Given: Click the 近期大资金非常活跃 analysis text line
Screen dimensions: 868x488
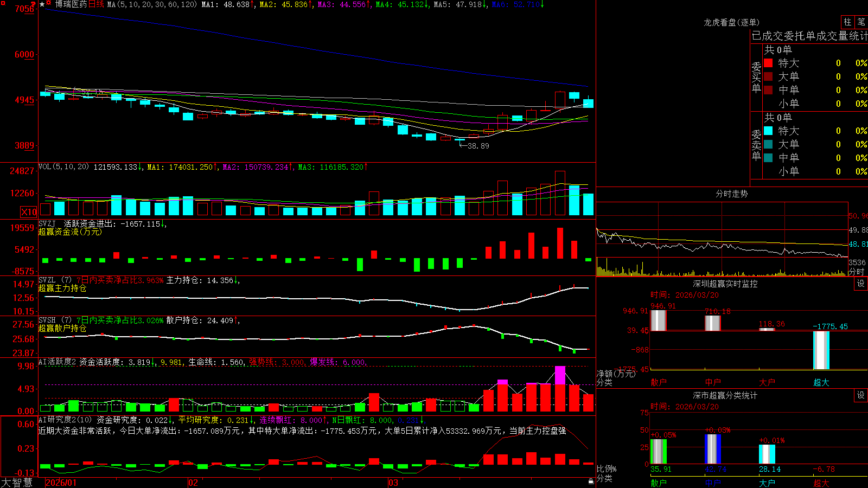Looking at the screenshot, I should [x=302, y=431].
